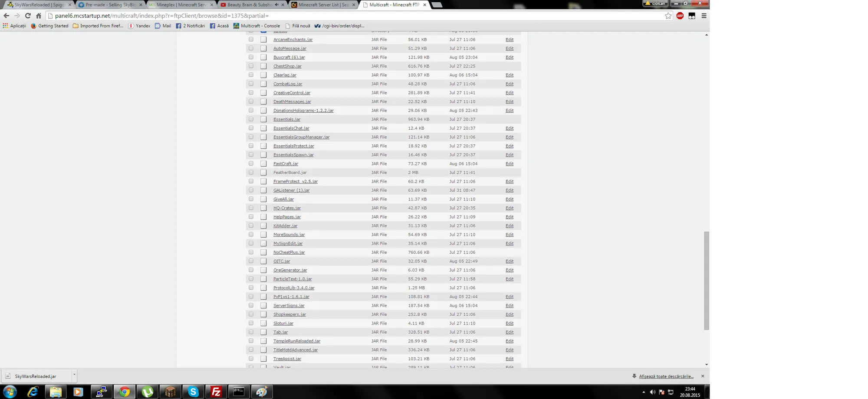Open the system volume speaker icon

(x=652, y=392)
